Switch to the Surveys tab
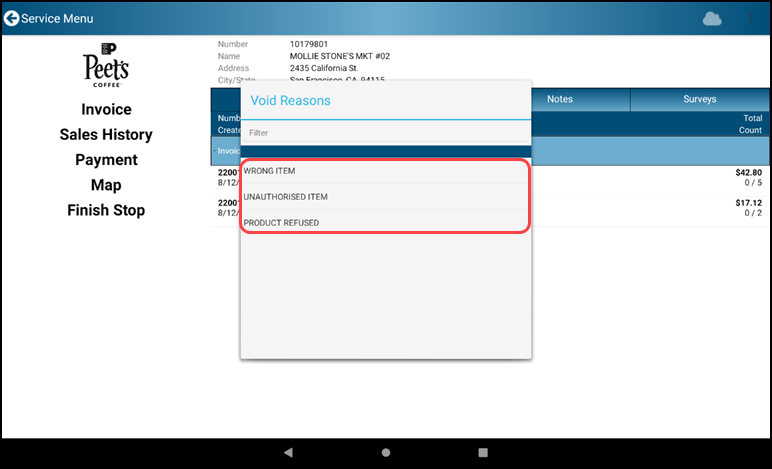 pyautogui.click(x=700, y=99)
